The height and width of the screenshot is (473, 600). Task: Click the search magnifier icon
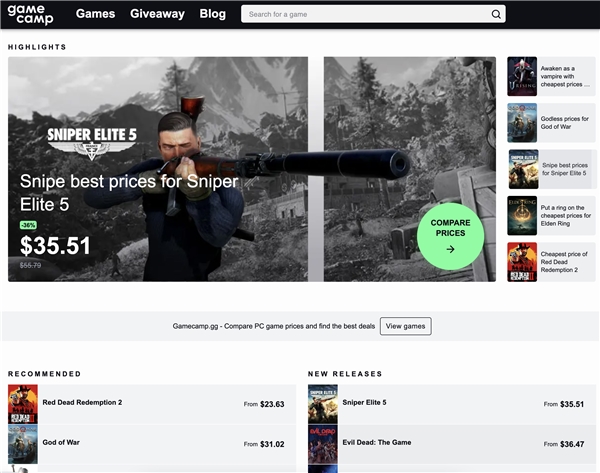point(496,15)
